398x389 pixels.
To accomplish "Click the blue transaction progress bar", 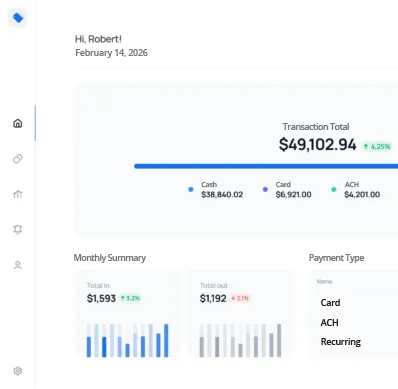I will pyautogui.click(x=266, y=166).
